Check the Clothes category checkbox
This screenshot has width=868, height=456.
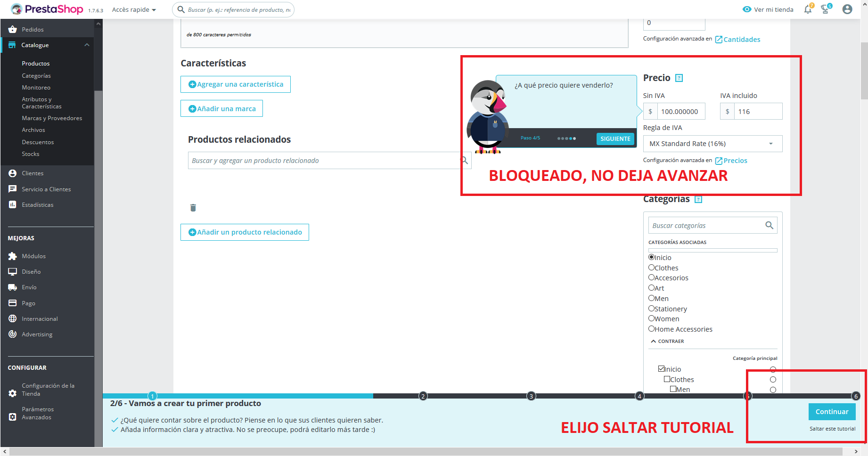pyautogui.click(x=667, y=379)
